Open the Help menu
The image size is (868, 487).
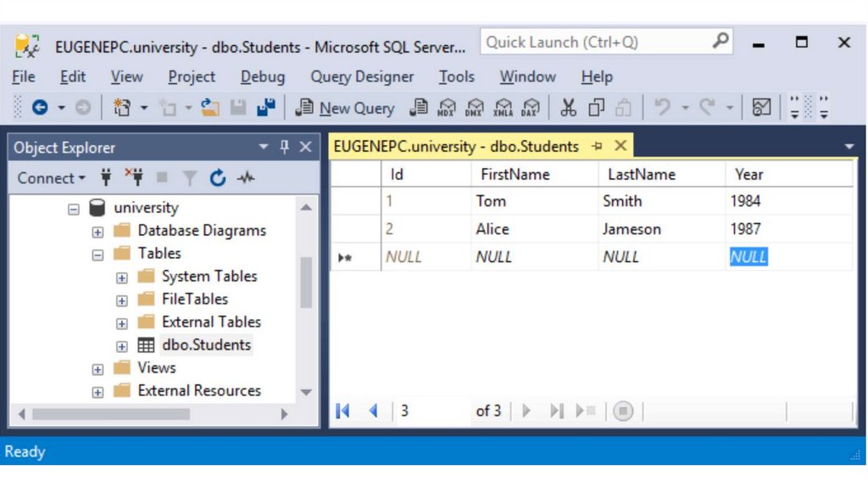click(597, 76)
